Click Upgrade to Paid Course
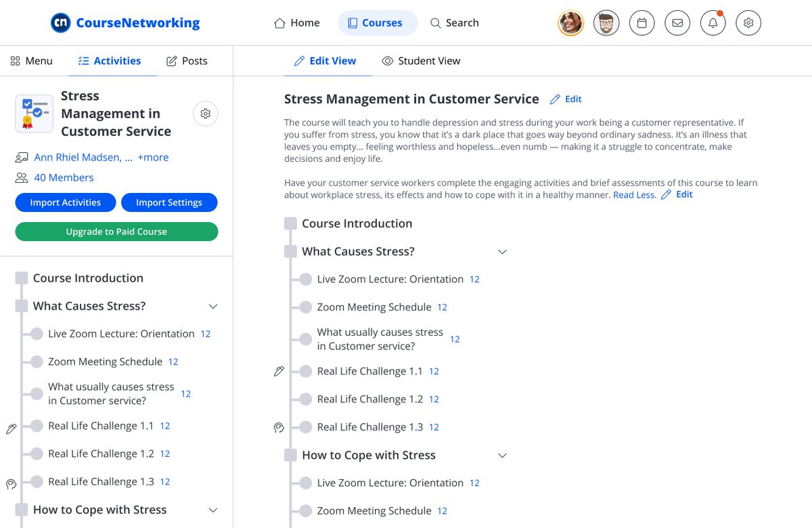The height and width of the screenshot is (528, 812). 116,232
